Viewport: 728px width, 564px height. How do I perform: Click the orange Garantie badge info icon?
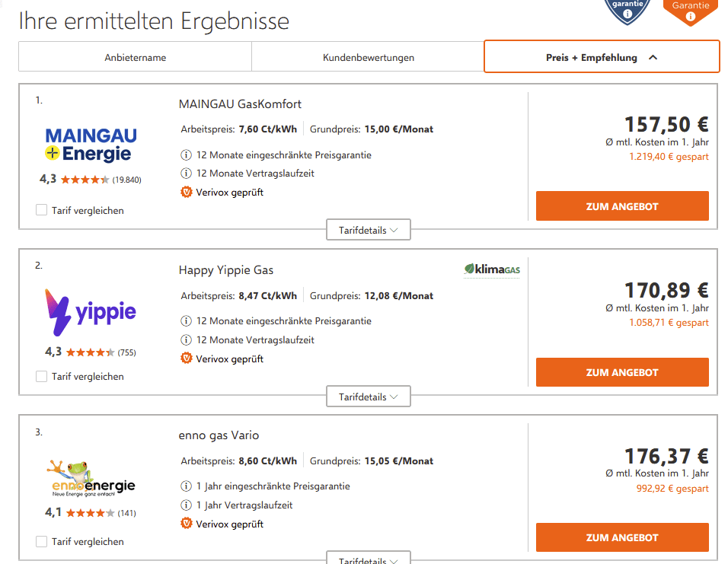pyautogui.click(x=690, y=16)
